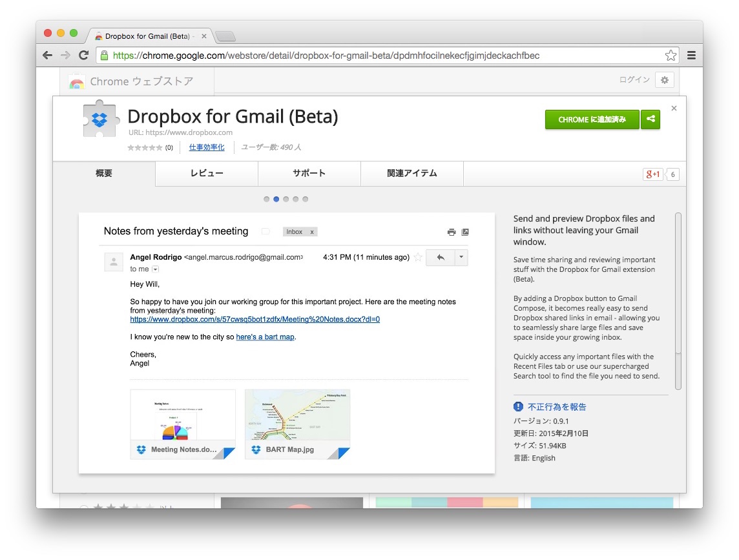Click the Google +1 button
739x560 pixels.
coord(652,174)
